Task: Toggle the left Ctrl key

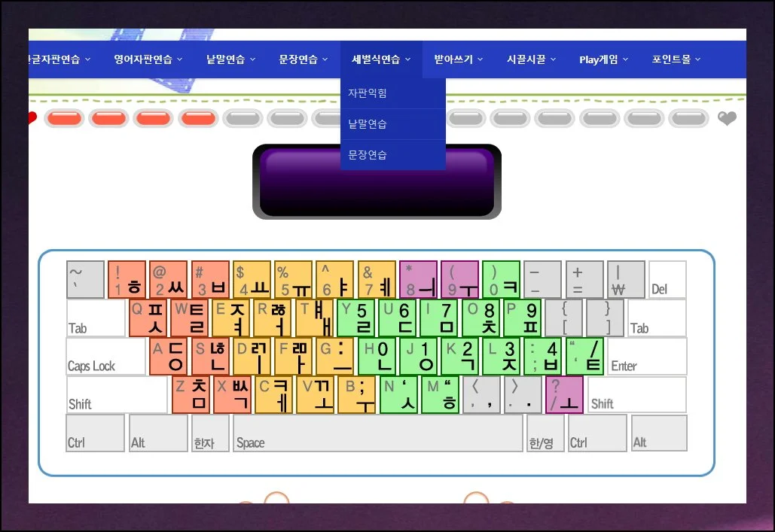Action: tap(95, 433)
